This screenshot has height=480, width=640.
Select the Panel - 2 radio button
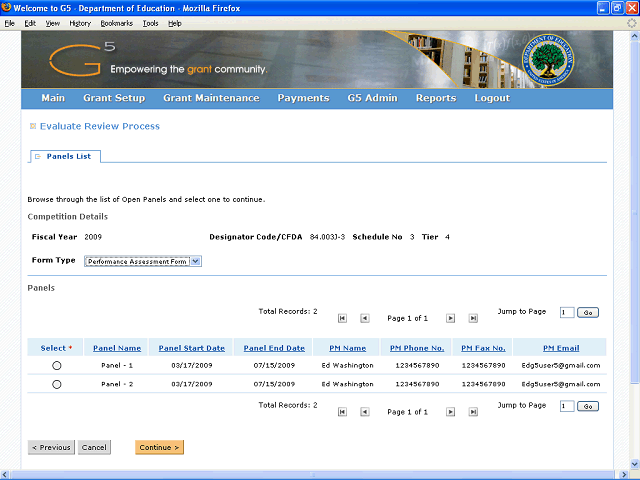pos(56,384)
